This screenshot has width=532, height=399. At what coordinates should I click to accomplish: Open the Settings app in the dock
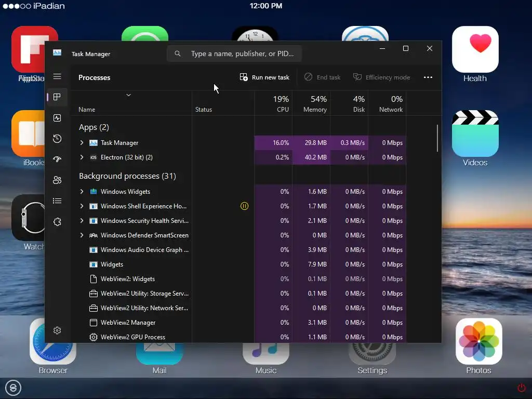click(372, 353)
